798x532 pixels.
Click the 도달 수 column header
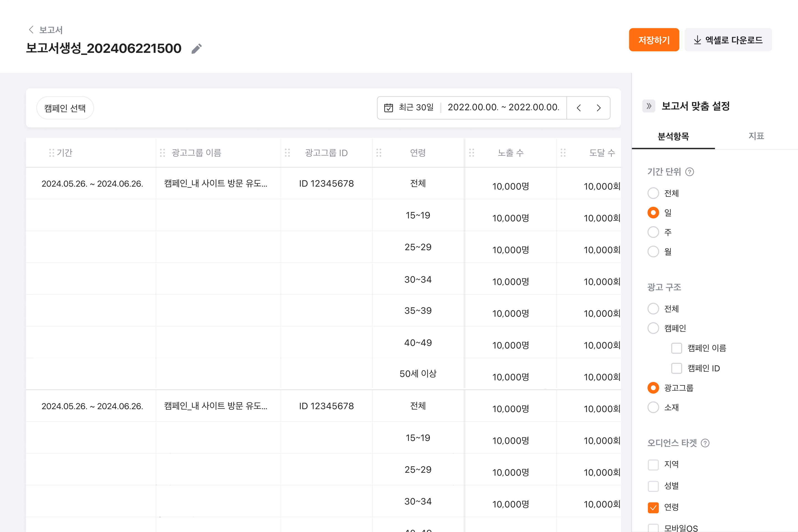602,153
